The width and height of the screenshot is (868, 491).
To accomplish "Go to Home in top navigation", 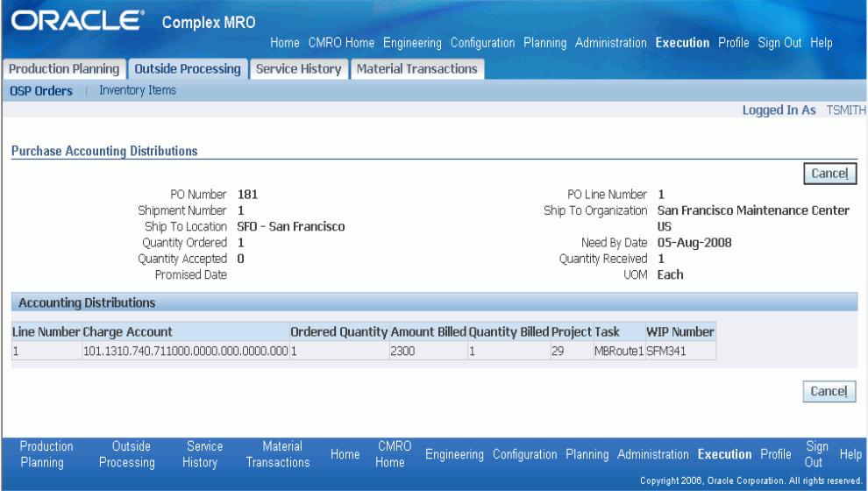I will 285,43.
